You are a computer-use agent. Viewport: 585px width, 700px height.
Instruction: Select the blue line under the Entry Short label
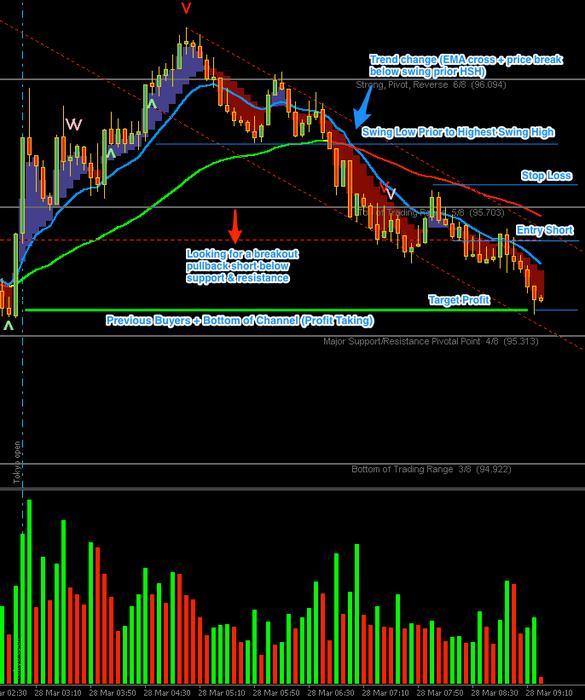tap(516, 241)
